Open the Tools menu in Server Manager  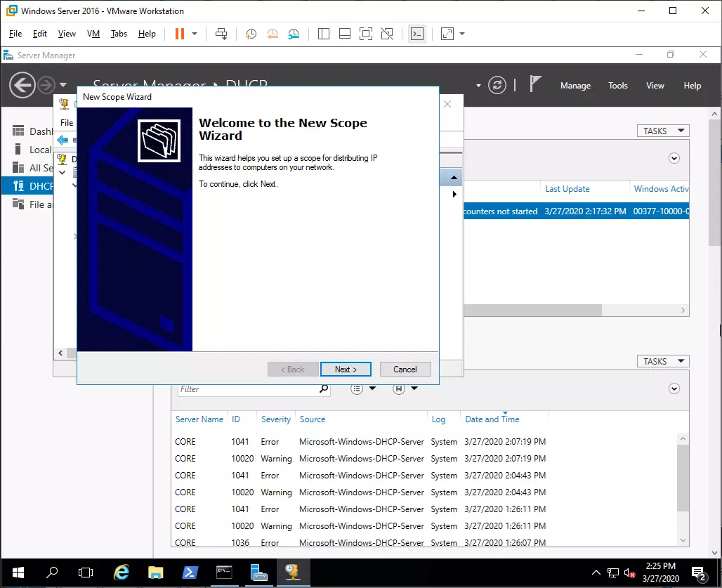617,86
